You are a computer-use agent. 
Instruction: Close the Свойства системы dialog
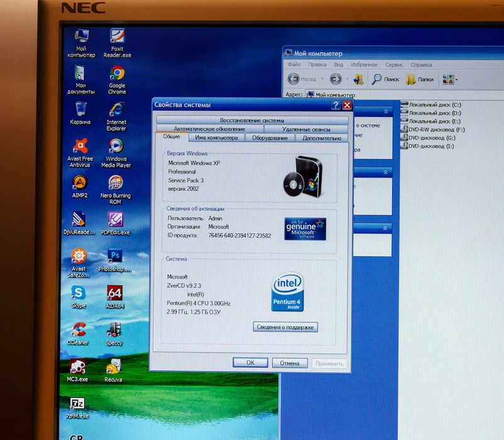pos(347,105)
